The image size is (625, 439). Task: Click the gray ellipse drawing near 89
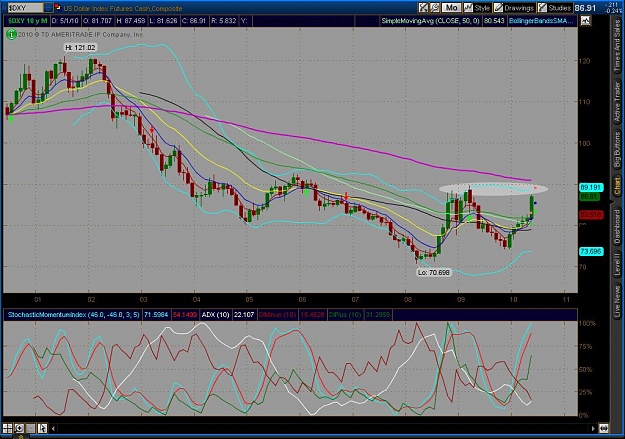pos(493,189)
